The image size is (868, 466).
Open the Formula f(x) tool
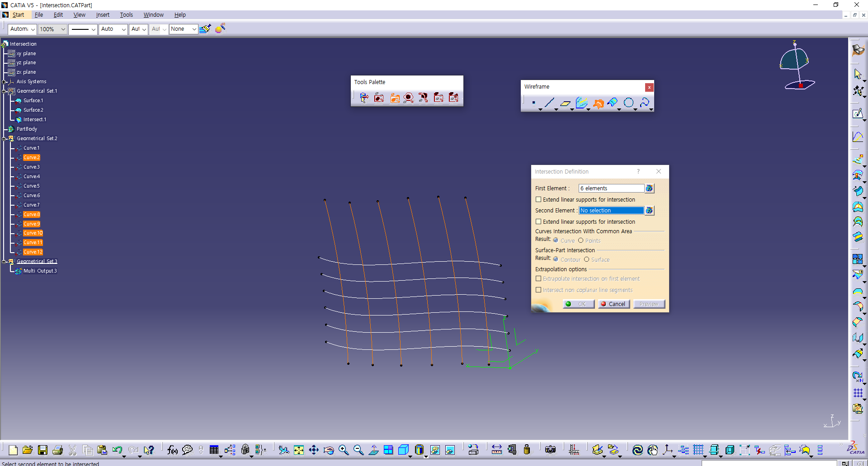(172, 450)
